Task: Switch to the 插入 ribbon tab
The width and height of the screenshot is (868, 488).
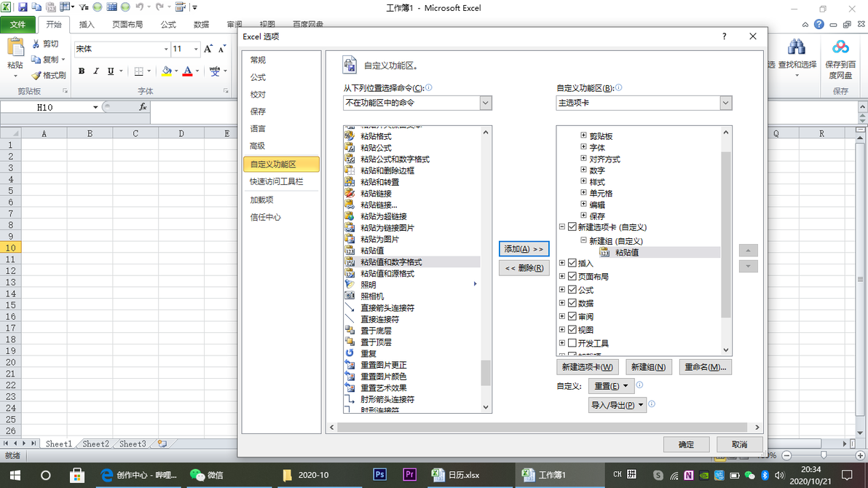Action: 87,24
